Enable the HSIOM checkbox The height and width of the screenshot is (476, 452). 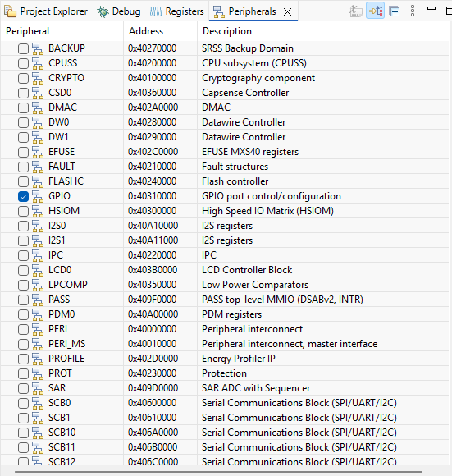[x=23, y=211]
